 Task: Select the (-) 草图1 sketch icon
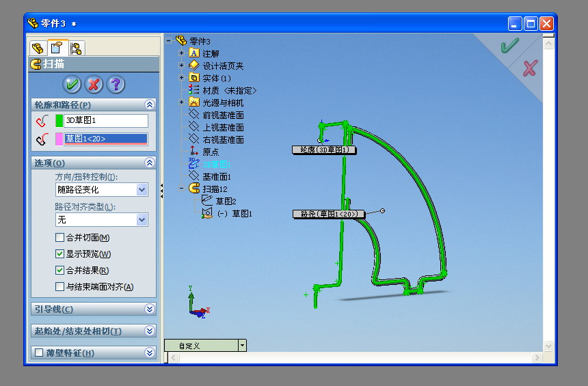pos(207,213)
